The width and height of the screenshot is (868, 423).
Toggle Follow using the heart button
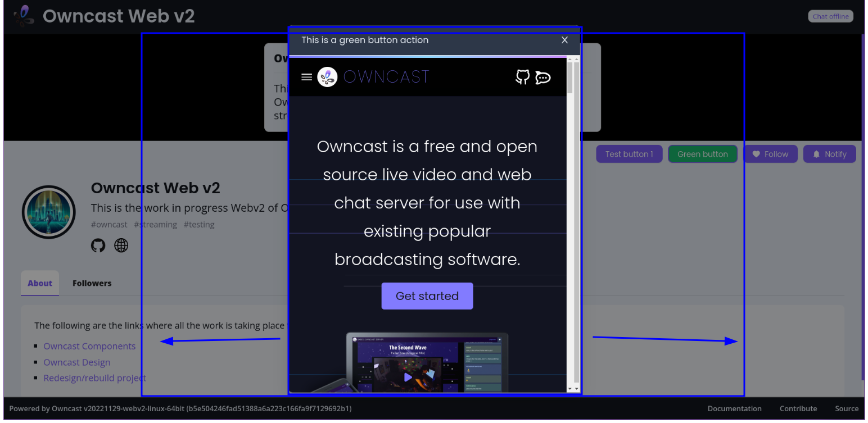[x=770, y=153]
